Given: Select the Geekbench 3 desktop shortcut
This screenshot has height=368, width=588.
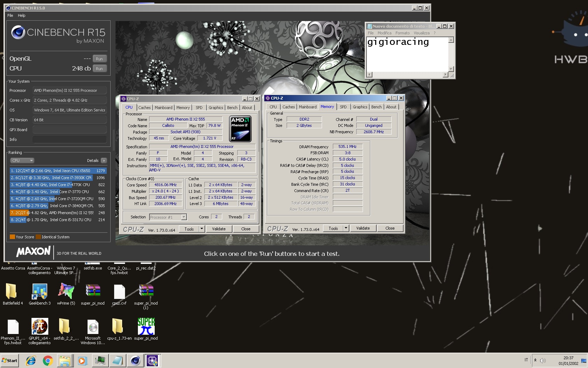Looking at the screenshot, I should pos(40,294).
